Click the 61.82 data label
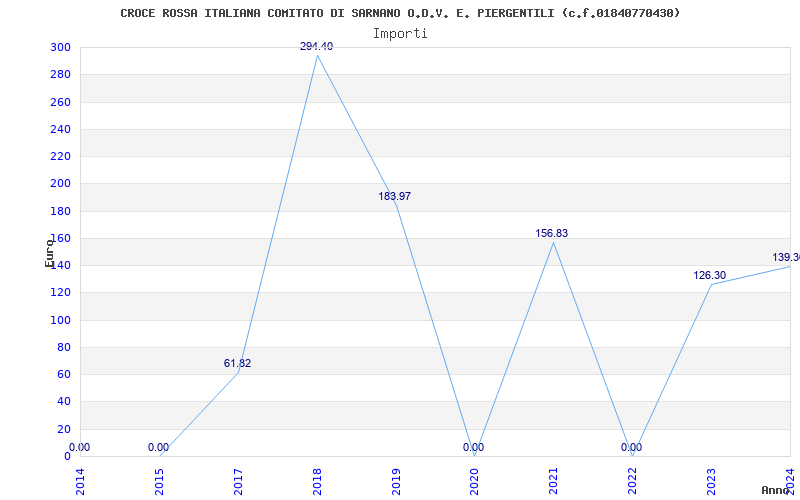This screenshot has width=800, height=500. coord(237,364)
